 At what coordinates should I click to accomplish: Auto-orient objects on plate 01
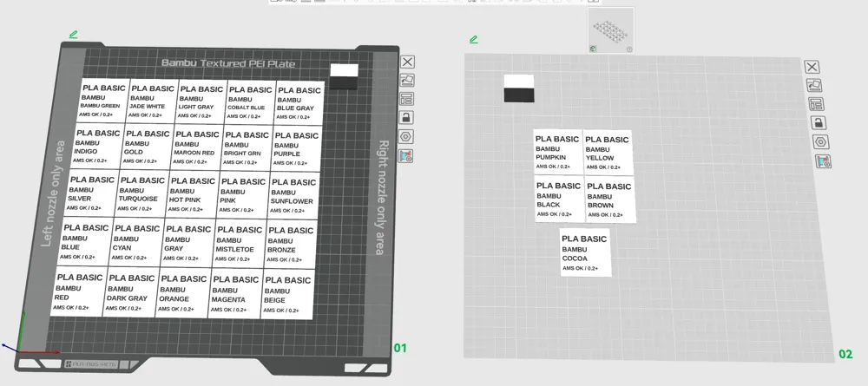click(x=407, y=81)
